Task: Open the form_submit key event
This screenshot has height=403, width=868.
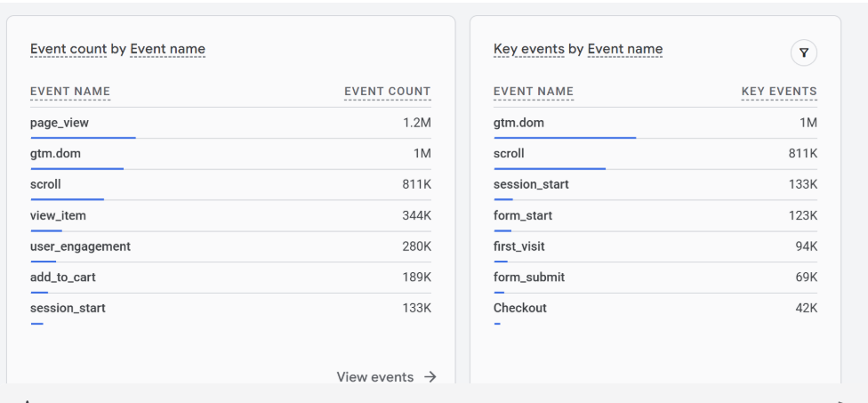Action: (529, 278)
